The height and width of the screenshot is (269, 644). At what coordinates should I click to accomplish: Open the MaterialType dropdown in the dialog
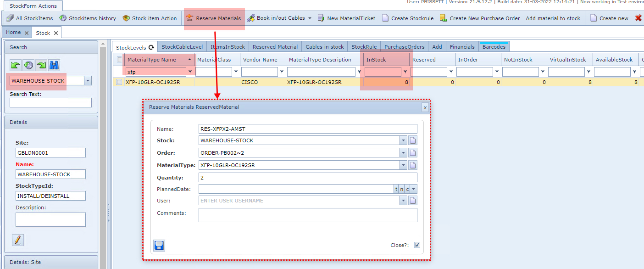tap(403, 165)
